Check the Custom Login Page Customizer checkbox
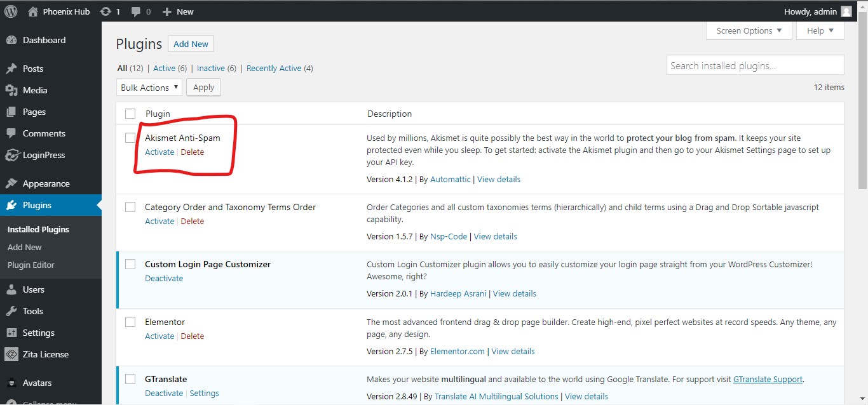868x405 pixels. pyautogui.click(x=130, y=264)
